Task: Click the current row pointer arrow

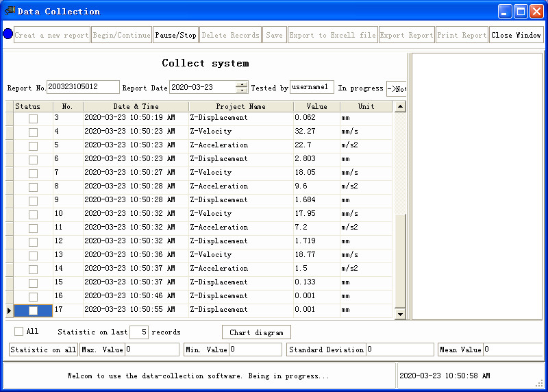Action: click(x=9, y=310)
